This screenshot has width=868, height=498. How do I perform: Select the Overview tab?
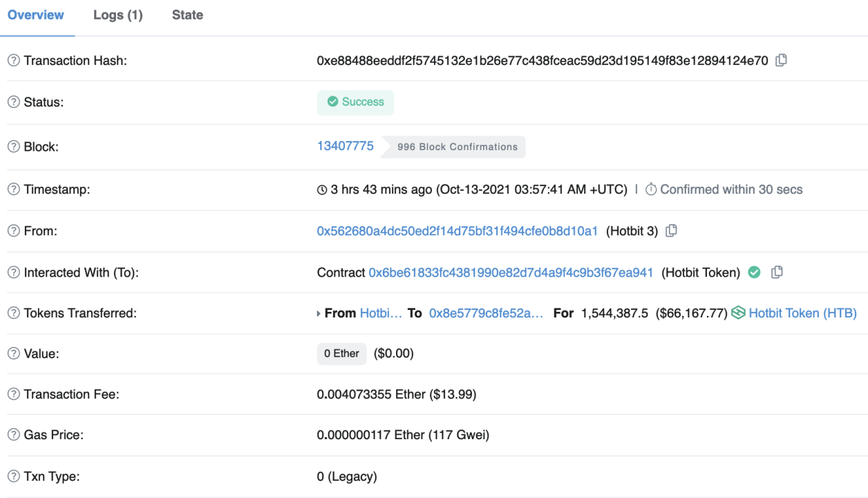(x=36, y=15)
